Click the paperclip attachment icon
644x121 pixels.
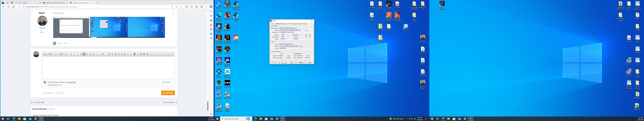click(45, 82)
